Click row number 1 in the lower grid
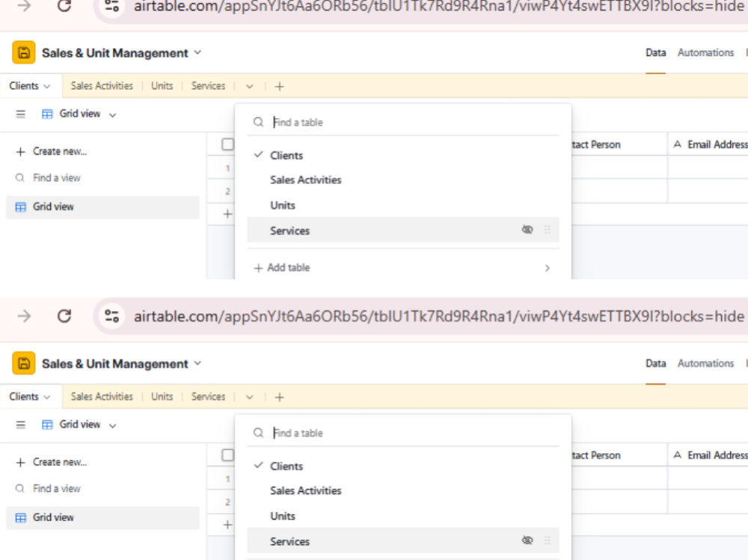This screenshot has height=560, width=748. tap(227, 479)
